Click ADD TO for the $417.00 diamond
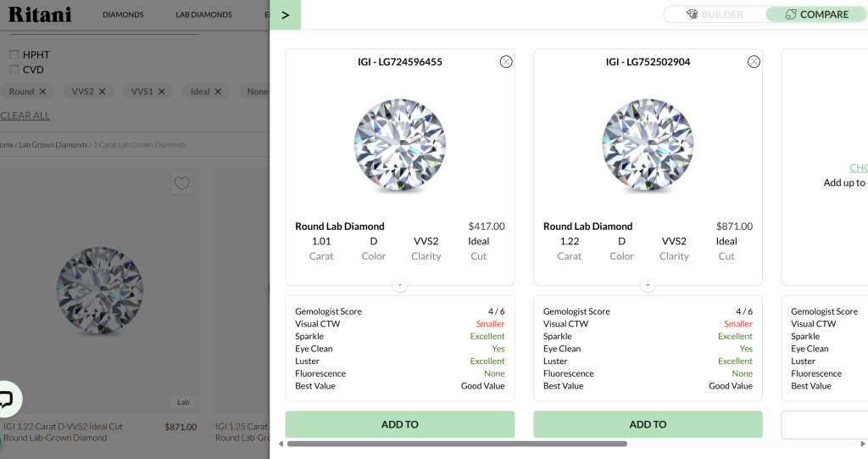 point(400,424)
